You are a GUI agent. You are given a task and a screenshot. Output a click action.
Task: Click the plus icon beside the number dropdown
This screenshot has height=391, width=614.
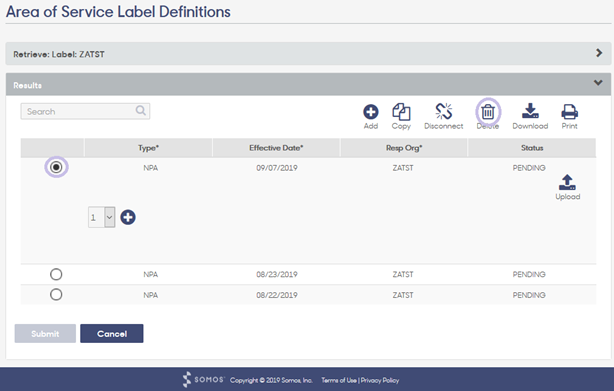[128, 217]
